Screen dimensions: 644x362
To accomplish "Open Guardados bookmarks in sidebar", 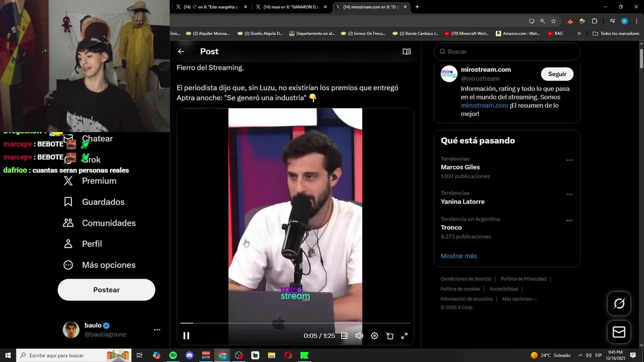I will [94, 202].
